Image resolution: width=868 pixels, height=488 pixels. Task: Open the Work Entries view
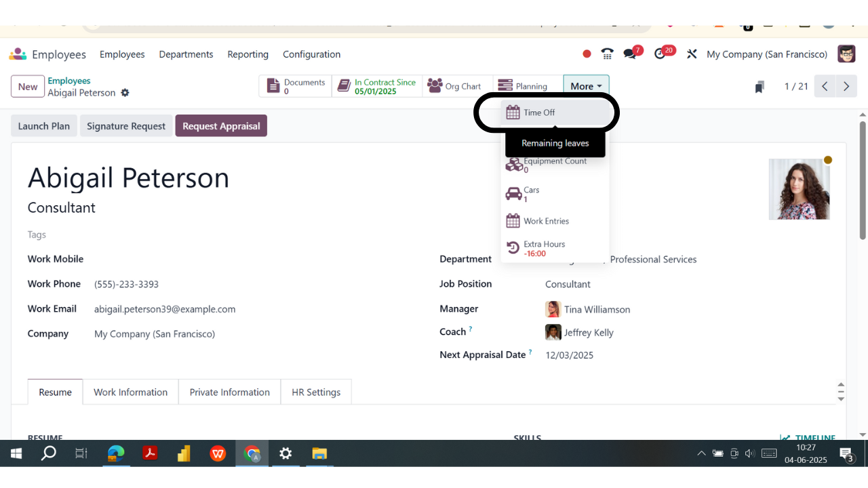click(x=545, y=220)
